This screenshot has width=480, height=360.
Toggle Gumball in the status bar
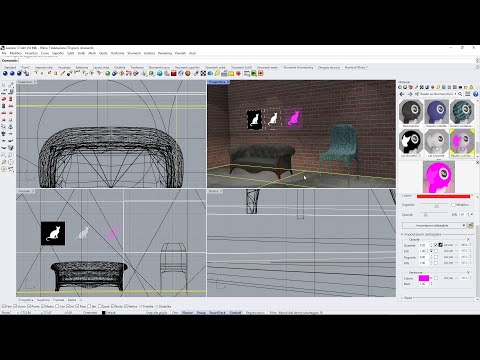click(235, 313)
